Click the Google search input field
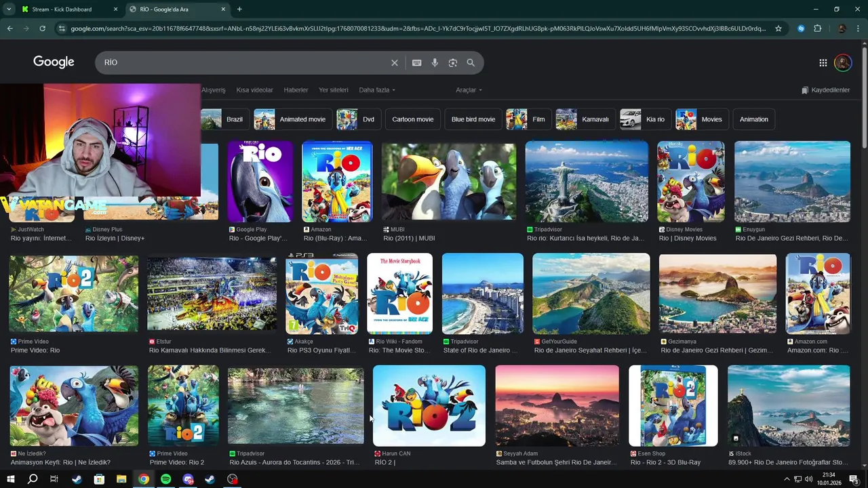 pos(244,62)
